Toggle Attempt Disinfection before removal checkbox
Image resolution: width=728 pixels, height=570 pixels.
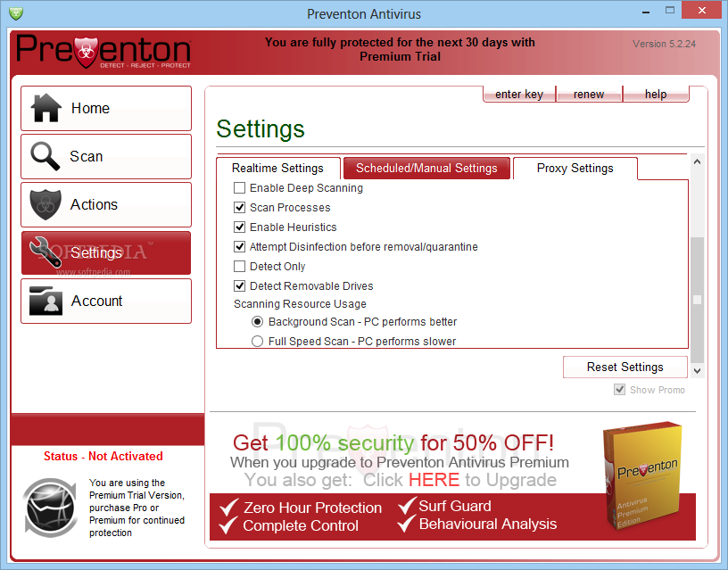pos(240,246)
